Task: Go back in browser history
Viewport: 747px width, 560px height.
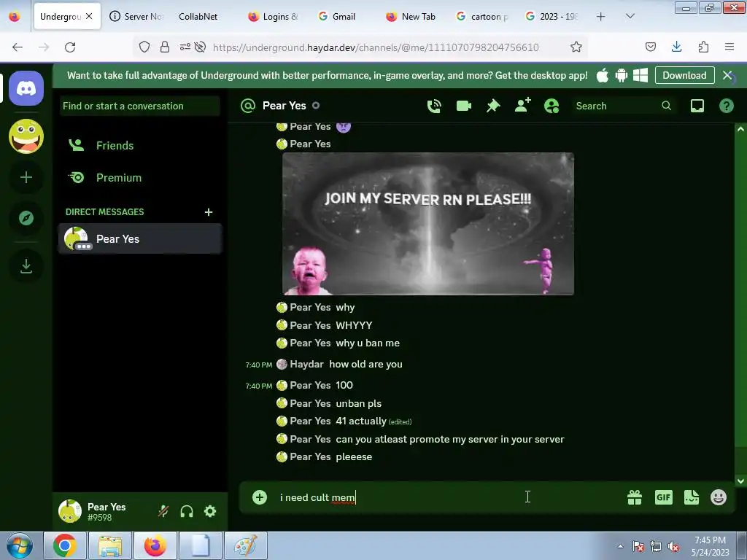Action: (18, 47)
